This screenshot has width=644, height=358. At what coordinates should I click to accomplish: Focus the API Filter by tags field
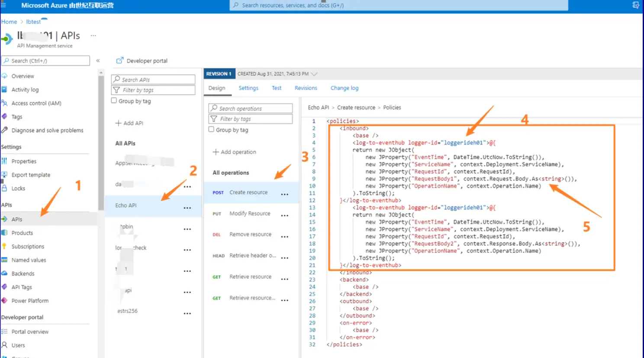(x=153, y=90)
